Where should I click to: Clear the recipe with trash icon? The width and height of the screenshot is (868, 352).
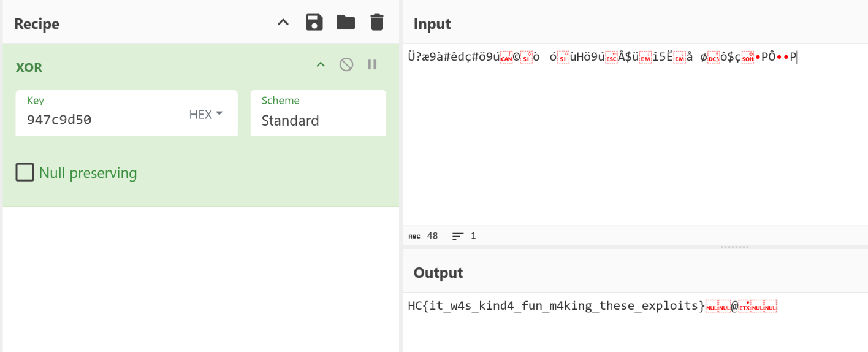click(x=377, y=23)
